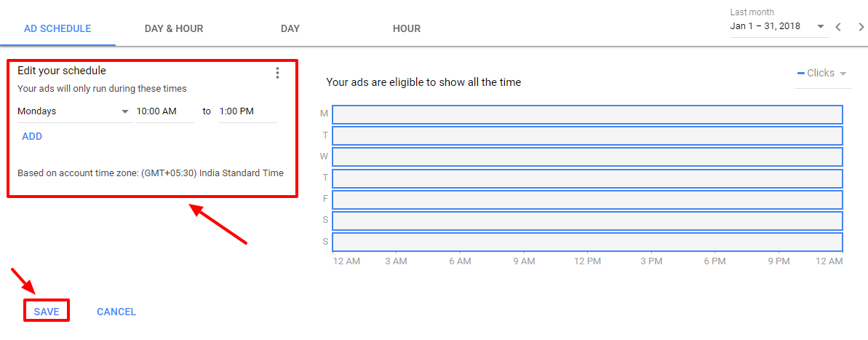Cancel schedule editing
The image size is (868, 340).
click(116, 312)
